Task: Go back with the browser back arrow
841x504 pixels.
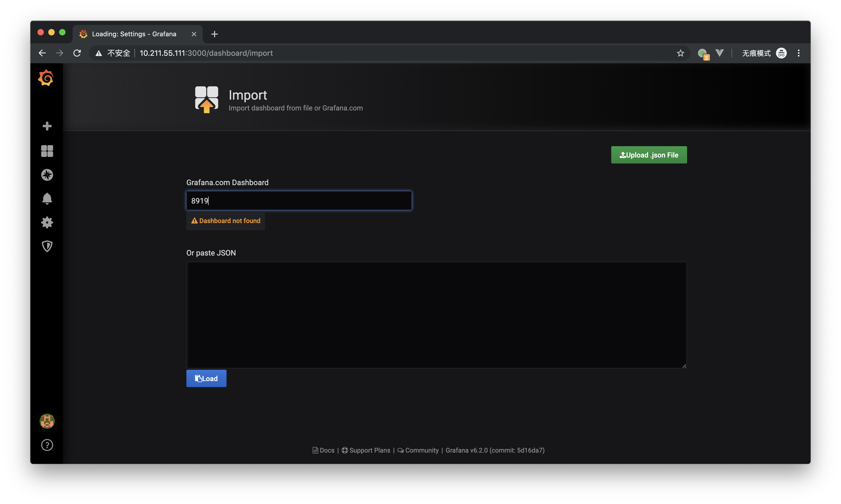Action: [42, 53]
